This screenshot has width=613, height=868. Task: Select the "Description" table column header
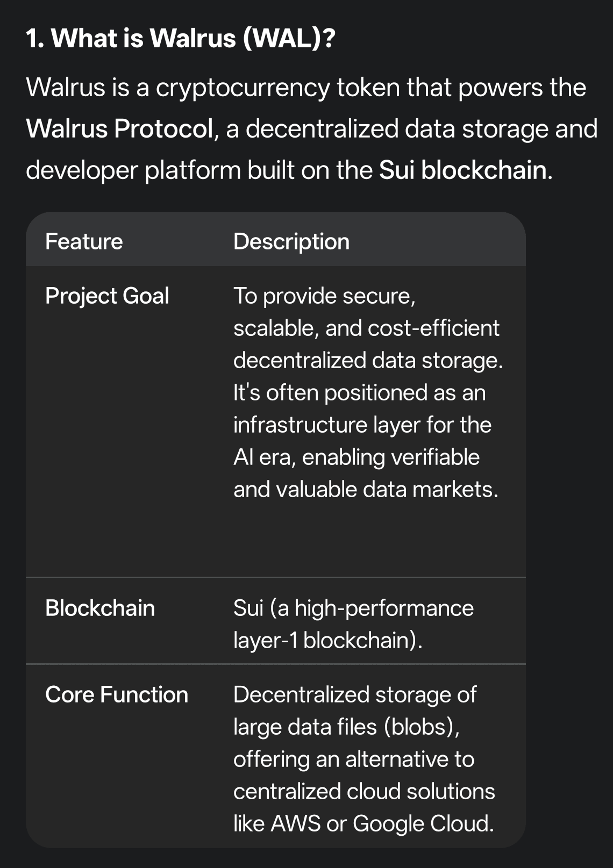(291, 242)
